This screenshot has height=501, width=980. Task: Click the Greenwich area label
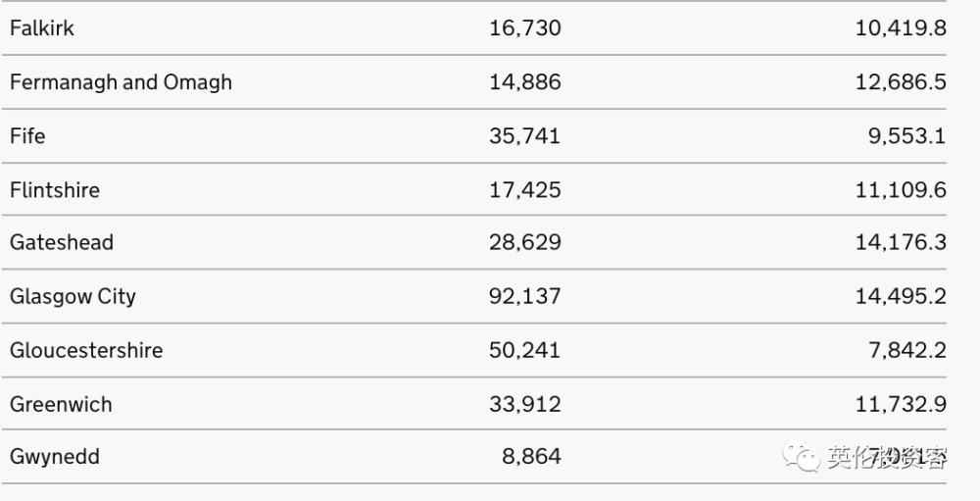(61, 405)
